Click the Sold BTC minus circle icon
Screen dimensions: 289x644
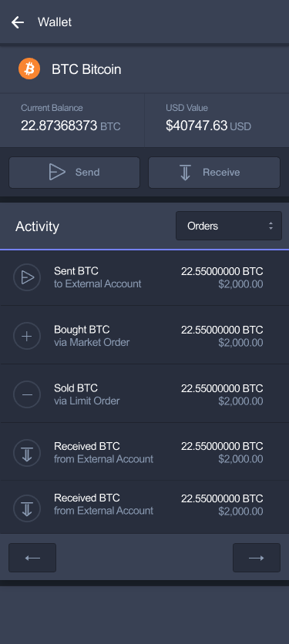pos(27,394)
